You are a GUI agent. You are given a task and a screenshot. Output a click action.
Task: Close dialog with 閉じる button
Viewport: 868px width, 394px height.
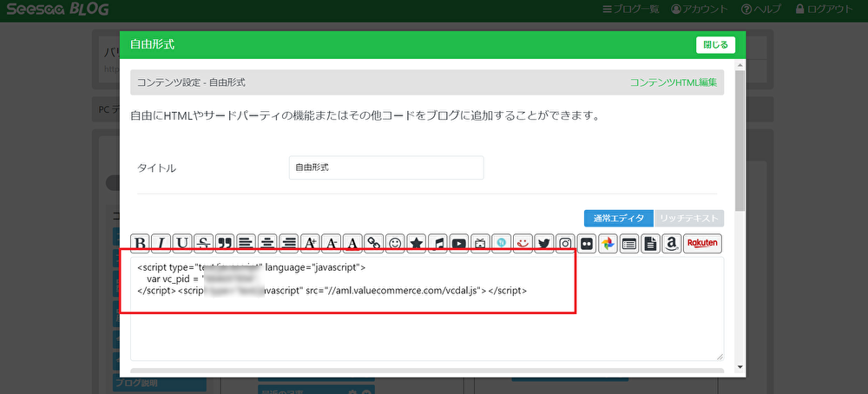[715, 45]
